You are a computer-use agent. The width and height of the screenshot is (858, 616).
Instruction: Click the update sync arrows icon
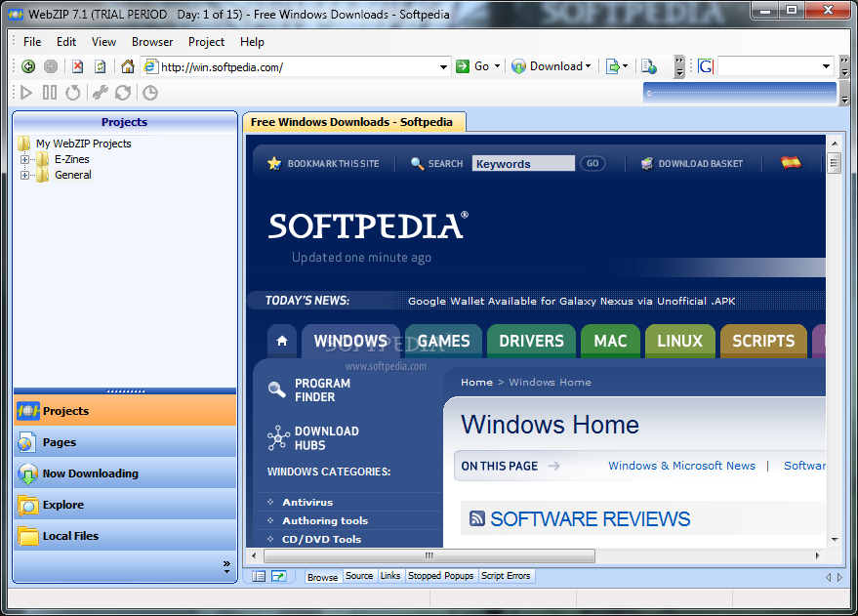pyautogui.click(x=123, y=93)
